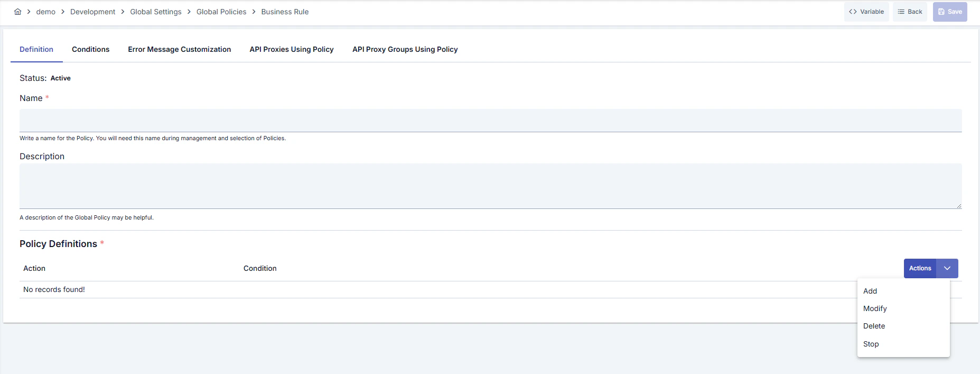980x374 pixels.
Task: Click the Actions button in Policy Definitions
Action: click(x=920, y=268)
